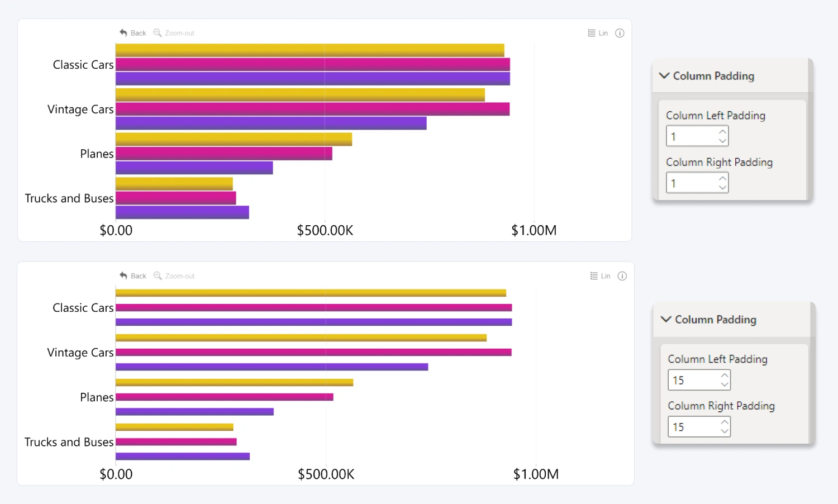Click the Column Right Padding field showing 1
Image resolution: width=838 pixels, height=504 pixels.
(697, 183)
